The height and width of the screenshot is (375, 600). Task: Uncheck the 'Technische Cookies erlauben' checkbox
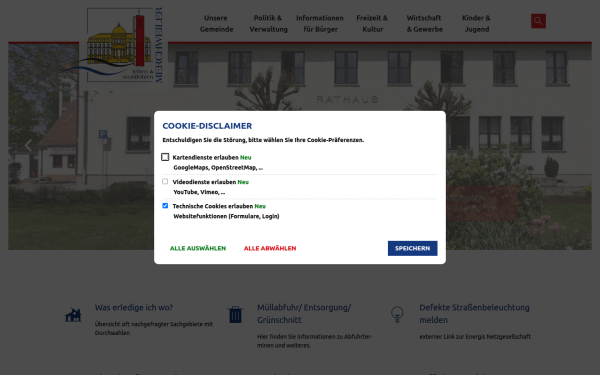(165, 205)
